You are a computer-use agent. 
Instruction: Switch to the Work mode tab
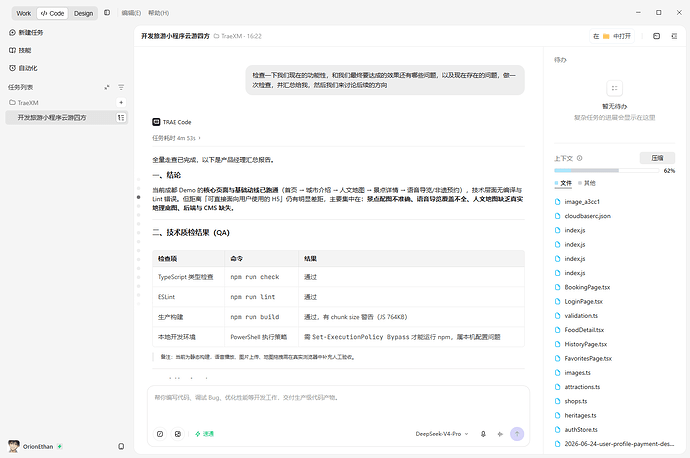coord(24,13)
